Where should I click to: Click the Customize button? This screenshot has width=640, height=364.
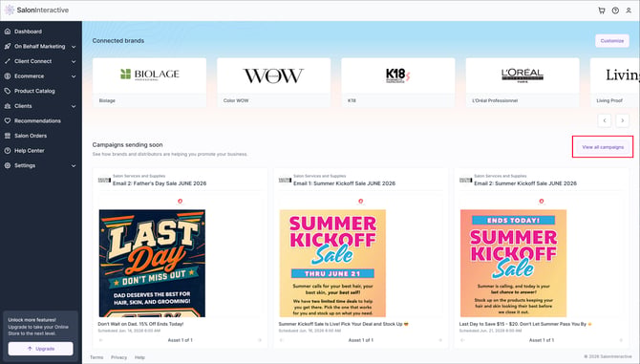(612, 41)
